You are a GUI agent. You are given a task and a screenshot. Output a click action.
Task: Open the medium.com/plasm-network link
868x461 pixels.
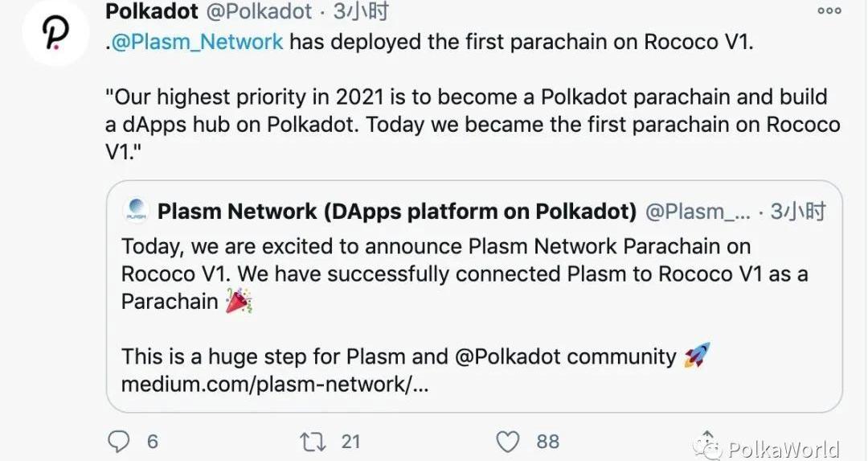coord(275,384)
